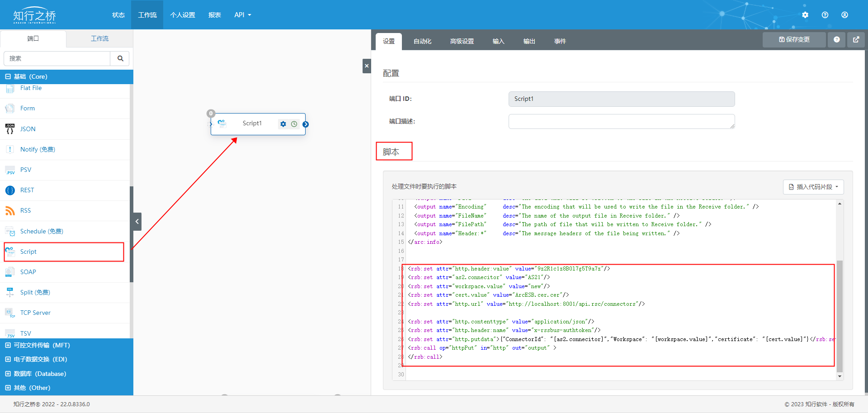Click script editor vertical scrollbar thumb
868x413 pixels.
[x=840, y=316]
